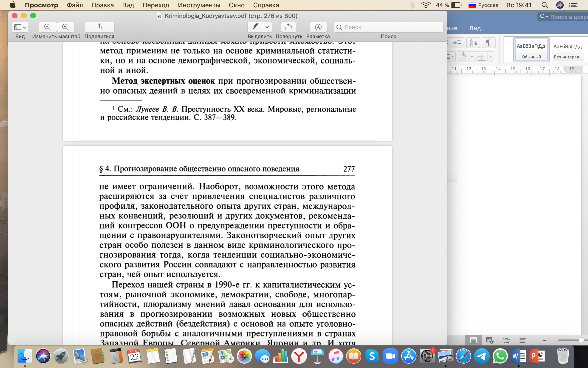This screenshot has width=588, height=368.
Task: Click the borders button in Word
Action: tap(481, 57)
